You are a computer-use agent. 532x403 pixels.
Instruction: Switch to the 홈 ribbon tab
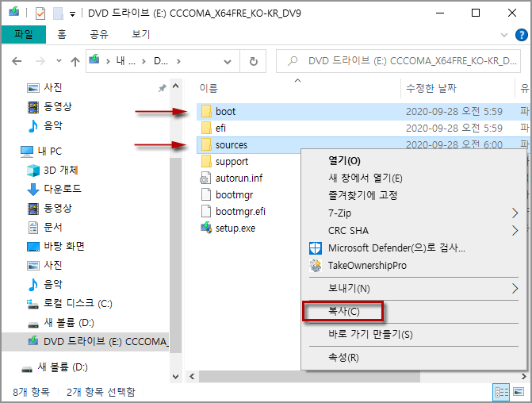pos(62,34)
